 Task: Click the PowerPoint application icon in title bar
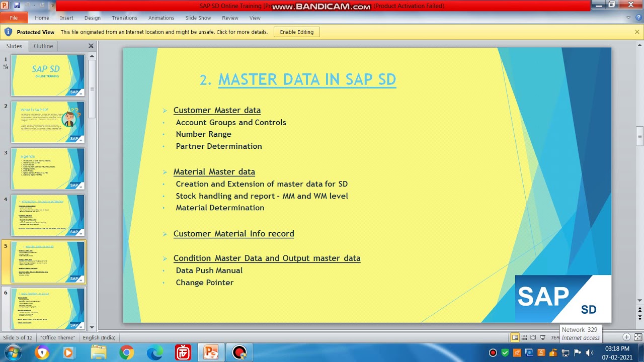tap(5, 6)
